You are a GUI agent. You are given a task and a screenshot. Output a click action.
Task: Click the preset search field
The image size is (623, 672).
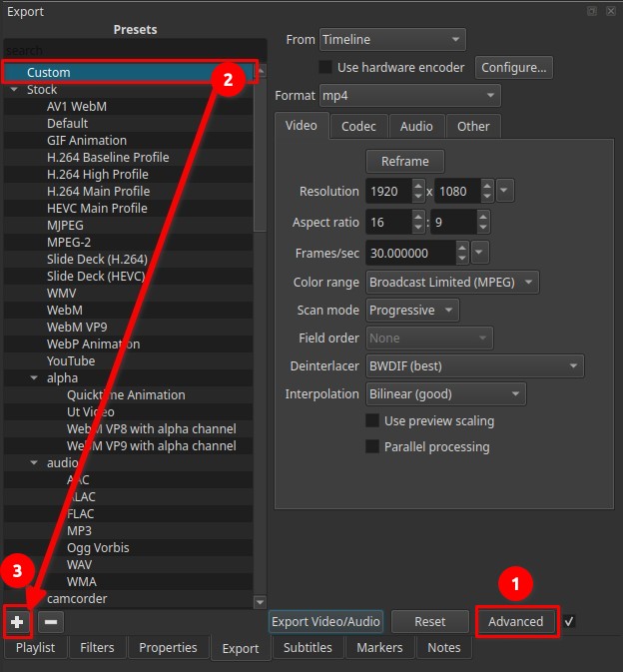(130, 50)
